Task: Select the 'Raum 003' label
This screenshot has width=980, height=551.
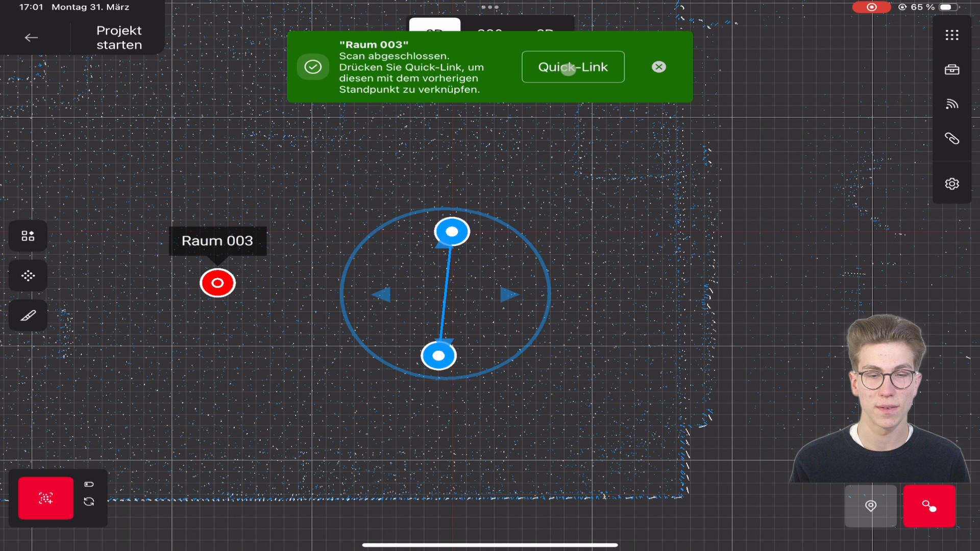Action: pos(217,240)
